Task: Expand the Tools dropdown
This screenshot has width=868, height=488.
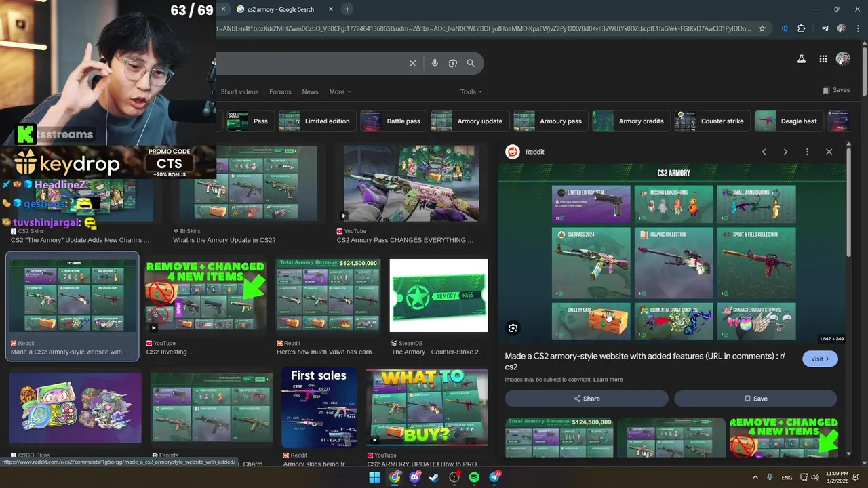Action: 471,91
